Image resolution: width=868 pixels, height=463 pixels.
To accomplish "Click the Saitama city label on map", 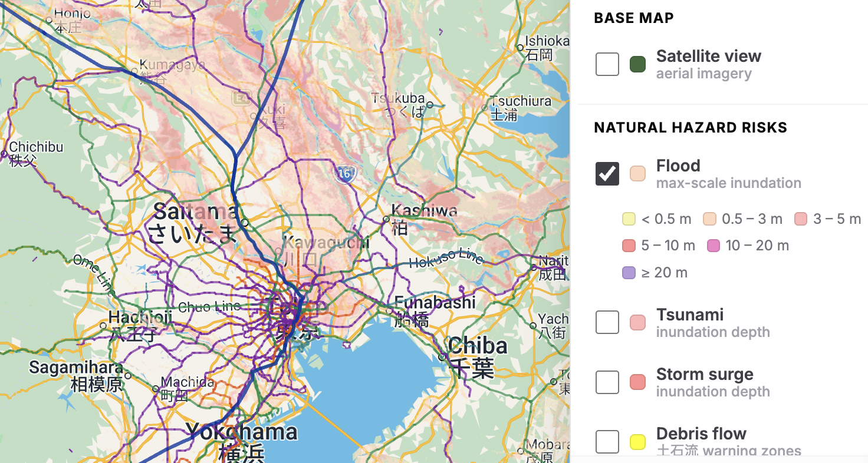I will [x=195, y=223].
